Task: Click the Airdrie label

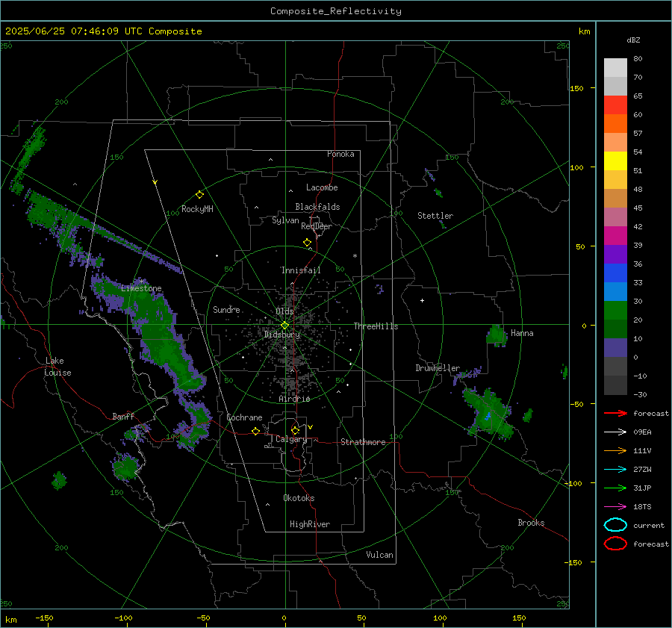Action: 294,399
